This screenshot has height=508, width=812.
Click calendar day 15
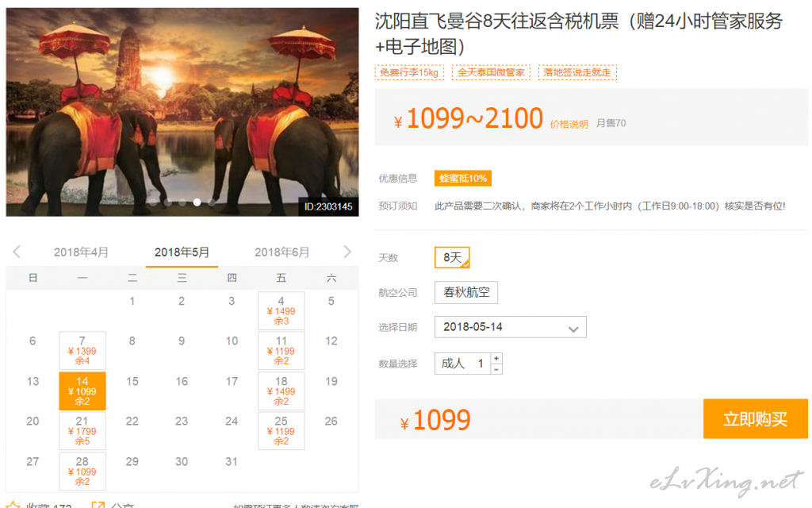132,382
